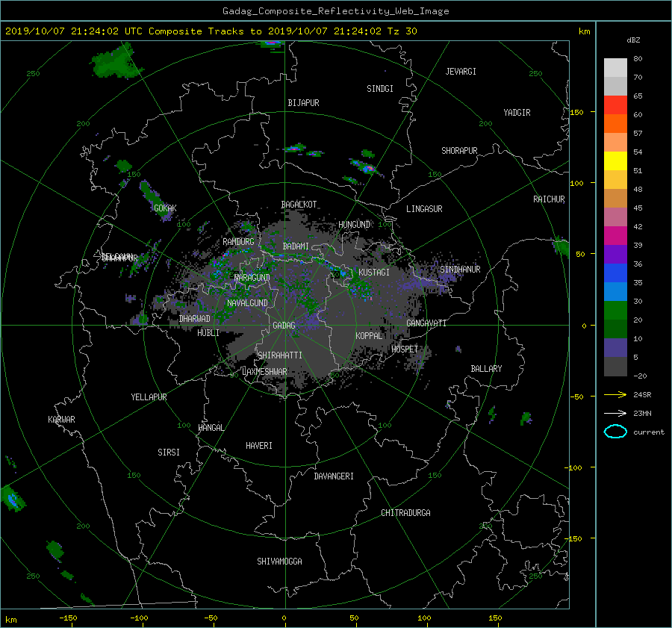Viewport: 672px width, 628px height.
Task: Click the -150 tick on bottom axis
Action: 68,618
